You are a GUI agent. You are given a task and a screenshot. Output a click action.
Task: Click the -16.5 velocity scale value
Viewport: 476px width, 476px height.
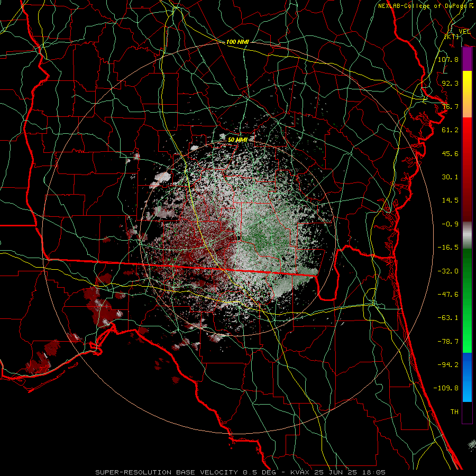click(448, 248)
